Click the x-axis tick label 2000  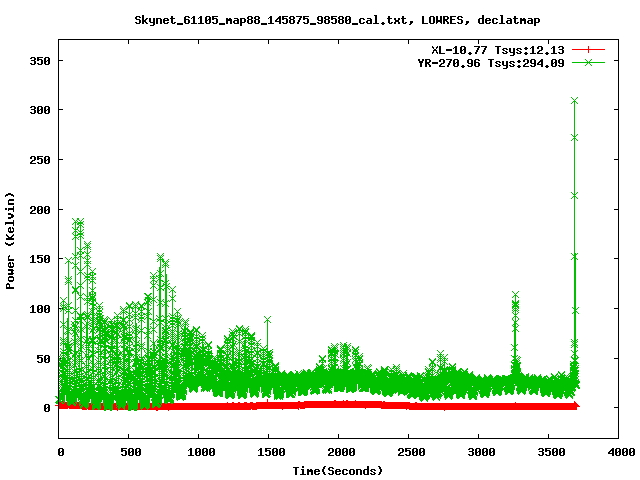(338, 453)
